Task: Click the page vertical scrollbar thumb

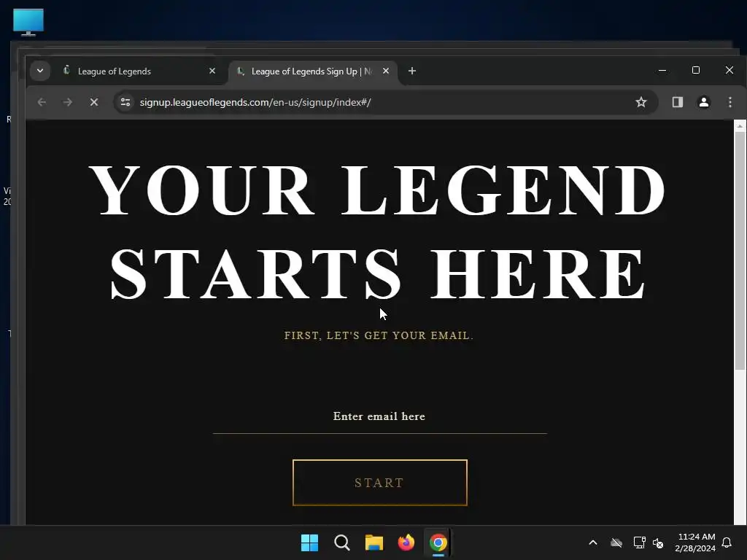Action: [x=740, y=252]
